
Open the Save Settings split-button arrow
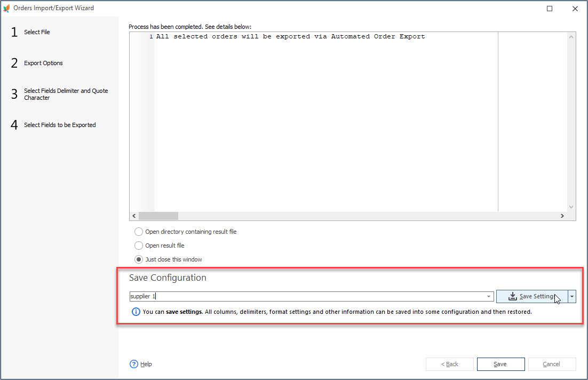coord(572,297)
